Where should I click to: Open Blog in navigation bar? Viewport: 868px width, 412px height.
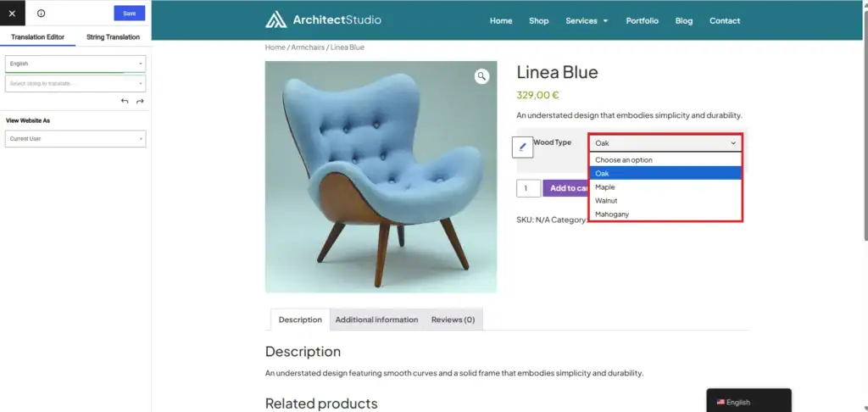pyautogui.click(x=684, y=20)
